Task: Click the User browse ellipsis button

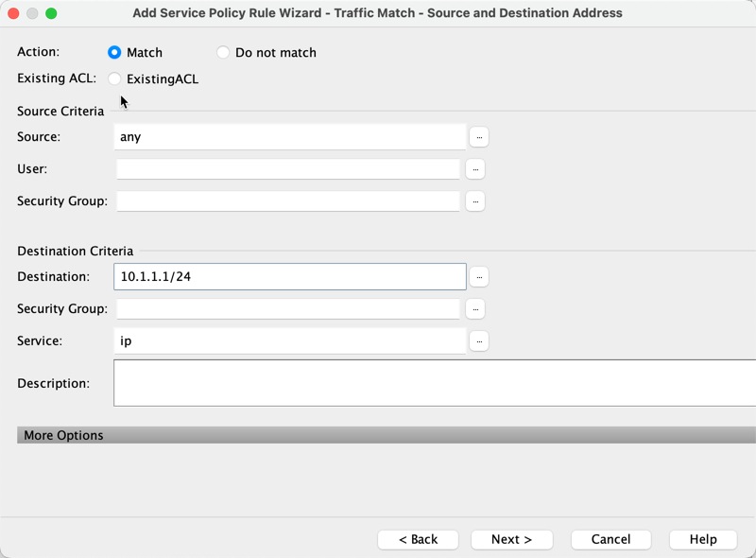Action: point(475,169)
